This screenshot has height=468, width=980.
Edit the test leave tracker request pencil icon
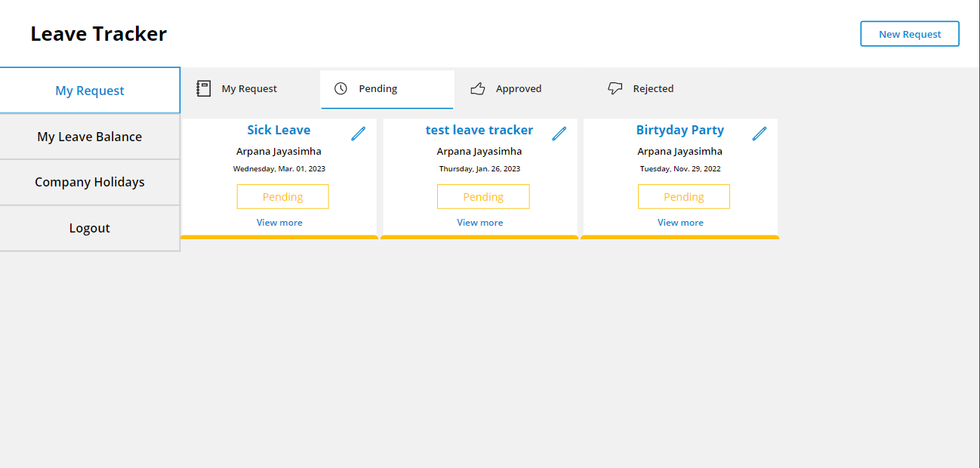click(559, 133)
